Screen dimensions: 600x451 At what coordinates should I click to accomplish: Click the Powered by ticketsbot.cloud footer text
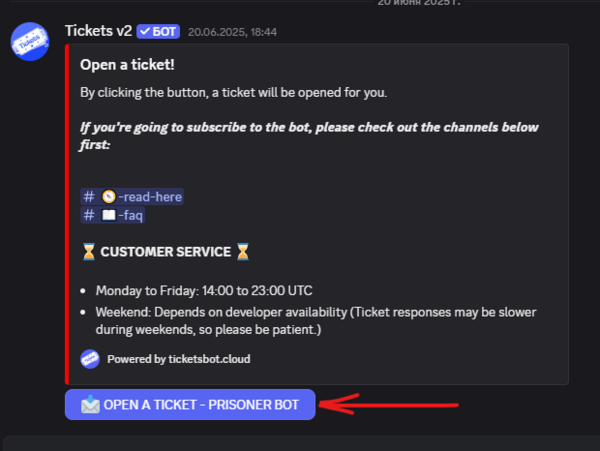coord(178,359)
